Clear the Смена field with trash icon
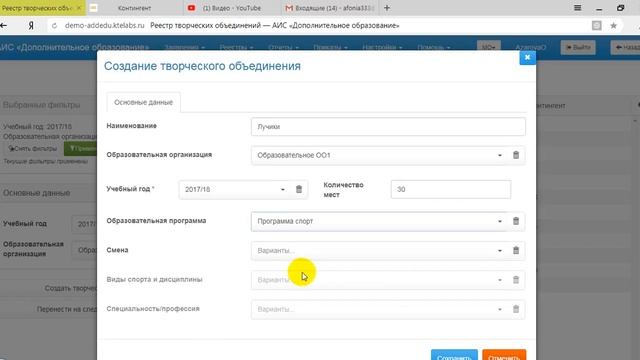 click(516, 251)
